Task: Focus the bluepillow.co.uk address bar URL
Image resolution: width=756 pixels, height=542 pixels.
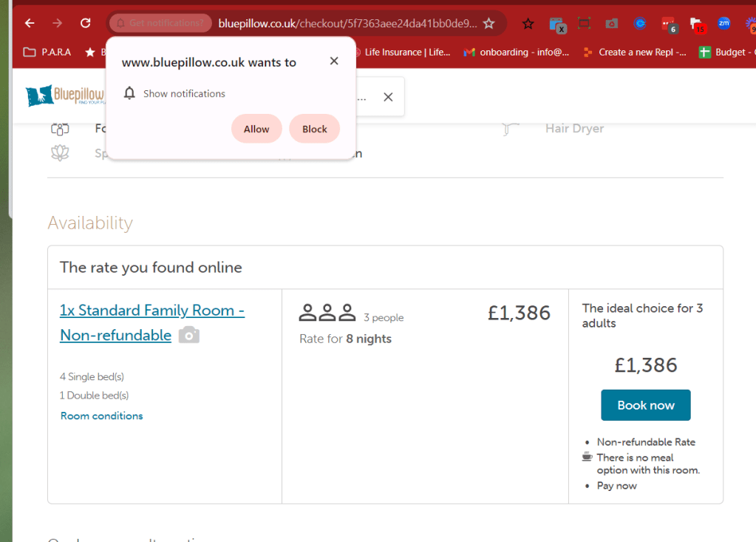Action: pyautogui.click(x=347, y=24)
